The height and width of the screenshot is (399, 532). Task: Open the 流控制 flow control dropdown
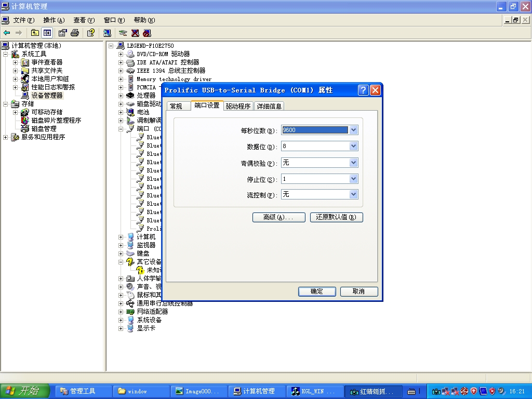[353, 194]
